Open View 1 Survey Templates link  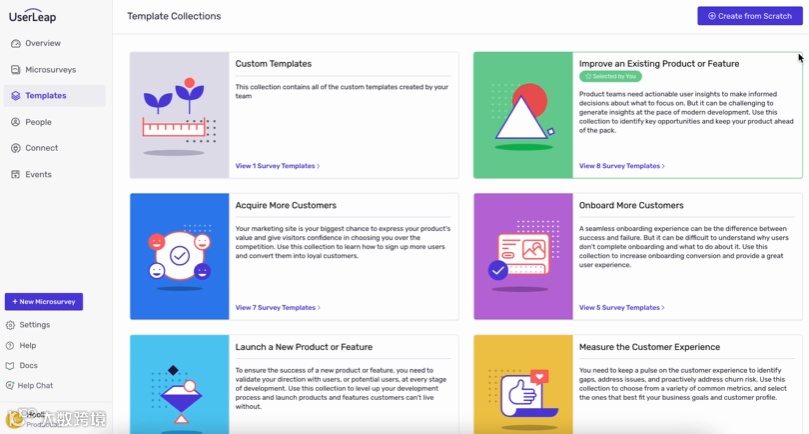point(275,166)
